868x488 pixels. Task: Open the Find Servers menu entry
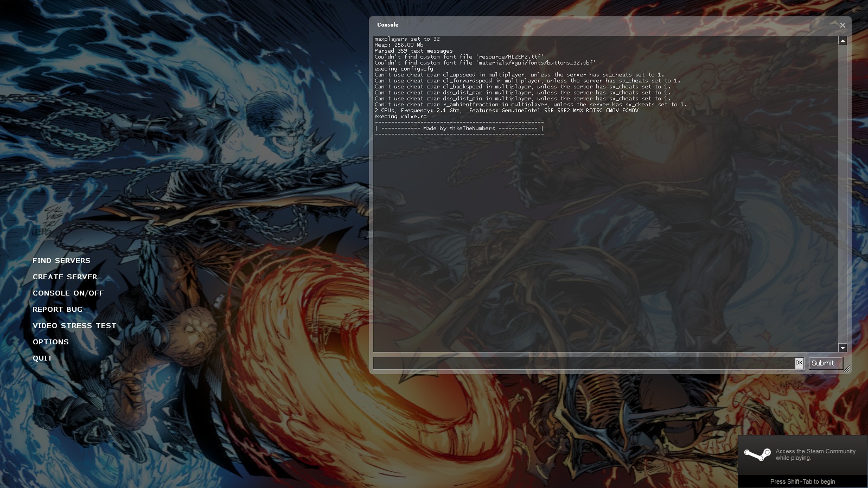[x=61, y=261]
